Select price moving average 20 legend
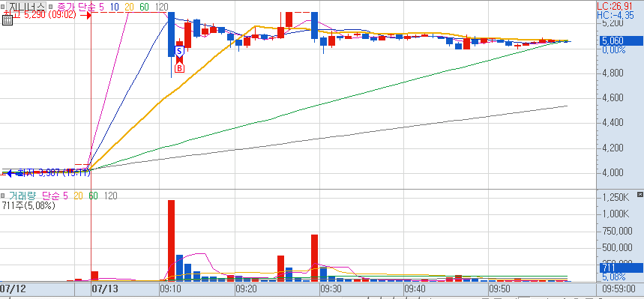The height and width of the screenshot is (299, 644). click(130, 7)
